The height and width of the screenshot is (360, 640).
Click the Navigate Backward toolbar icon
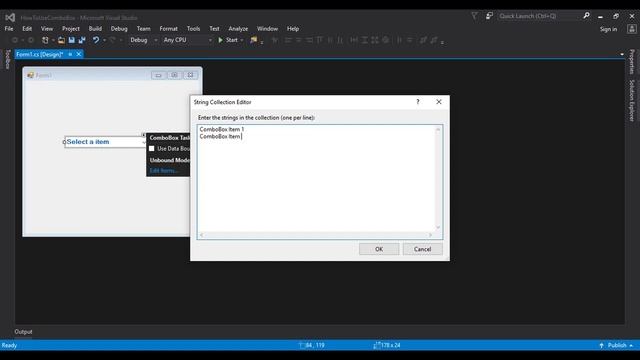[x=15, y=40]
